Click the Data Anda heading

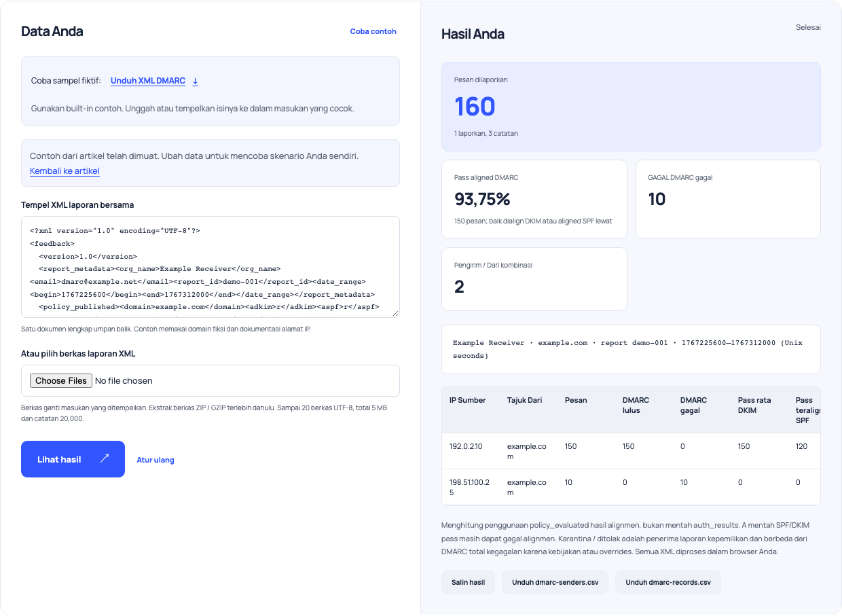click(x=52, y=31)
